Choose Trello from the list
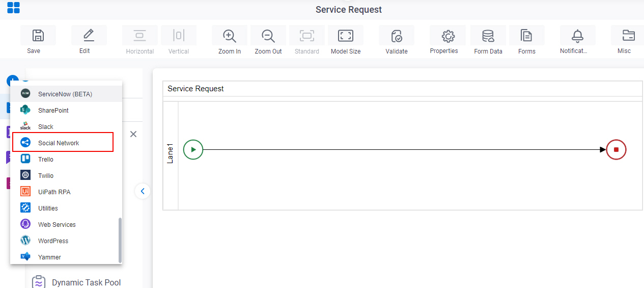Screen dimensions: 644x288 66,159
